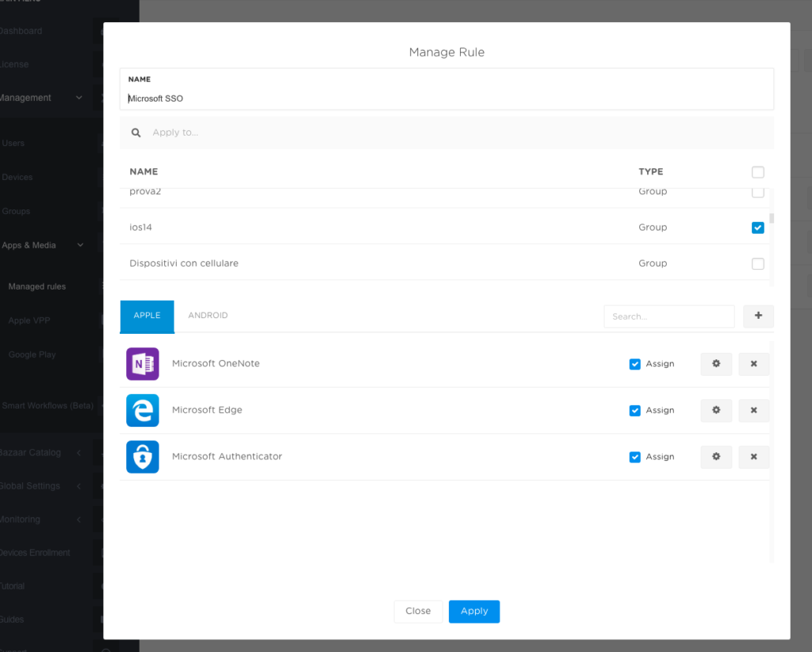Click the TYPE column header
The image size is (812, 652).
pyautogui.click(x=650, y=171)
